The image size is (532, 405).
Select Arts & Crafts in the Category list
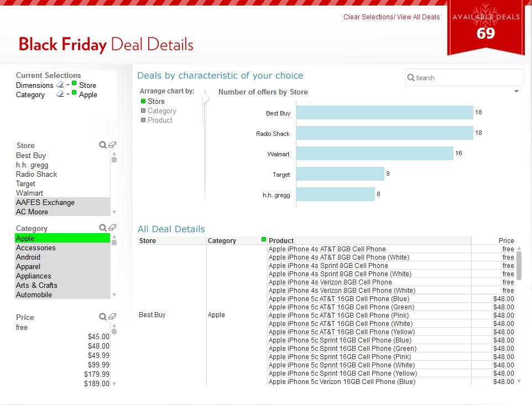click(63, 285)
